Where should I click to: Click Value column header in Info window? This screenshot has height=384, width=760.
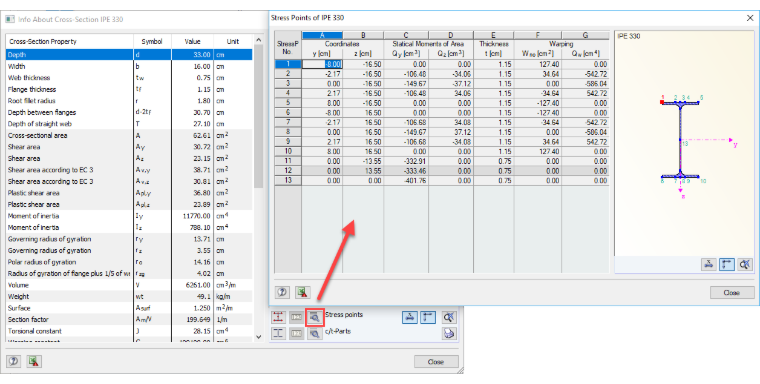(192, 41)
